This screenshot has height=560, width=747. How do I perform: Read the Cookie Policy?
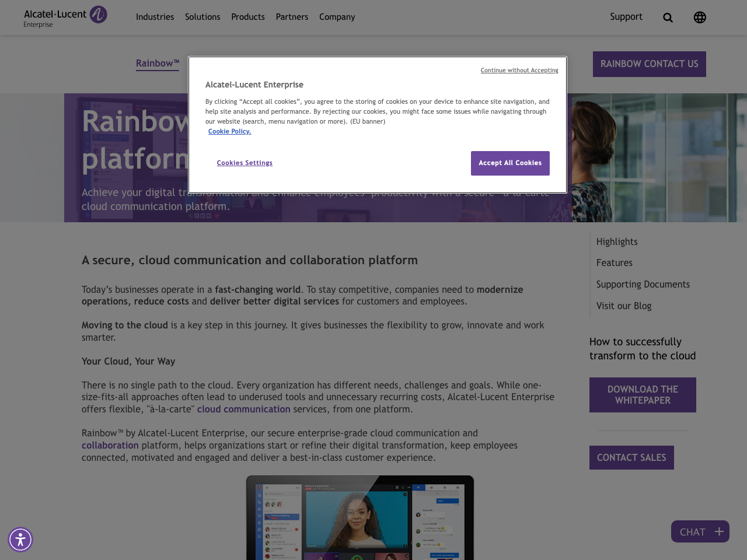[229, 131]
